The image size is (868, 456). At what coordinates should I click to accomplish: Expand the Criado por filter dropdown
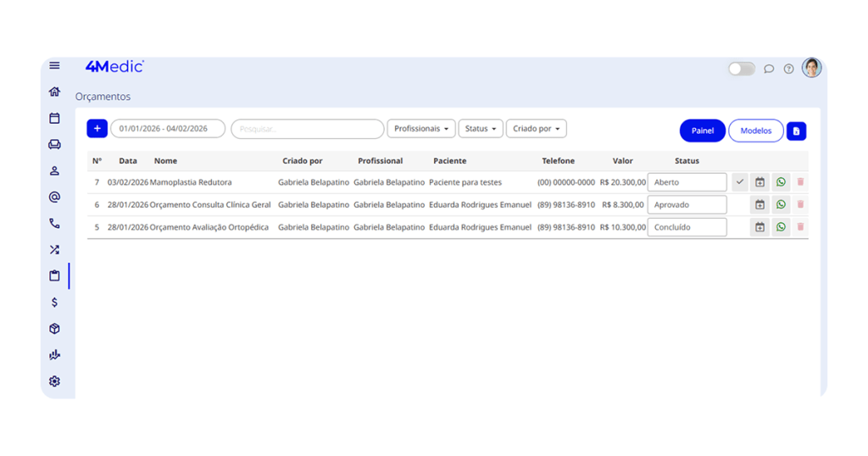coord(536,129)
